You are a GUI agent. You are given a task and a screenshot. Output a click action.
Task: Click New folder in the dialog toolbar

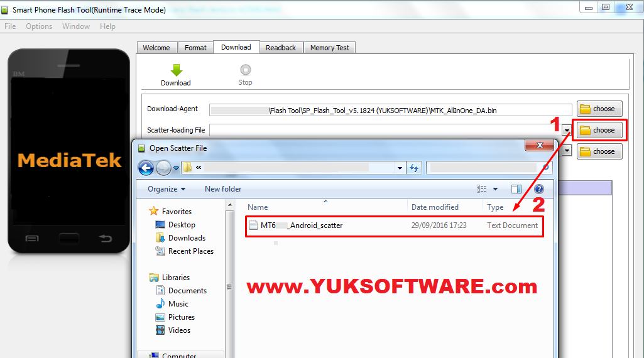223,189
